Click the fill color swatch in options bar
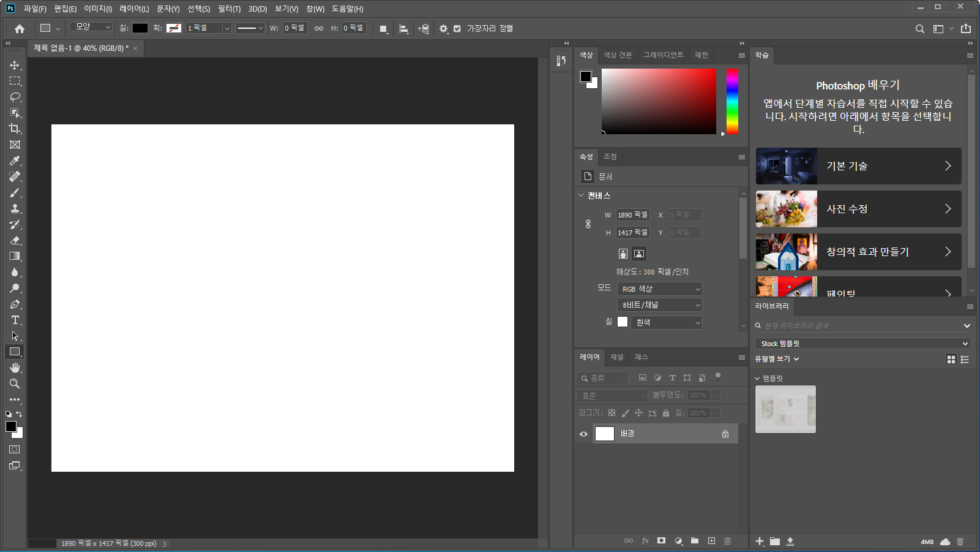980x552 pixels. [x=140, y=28]
